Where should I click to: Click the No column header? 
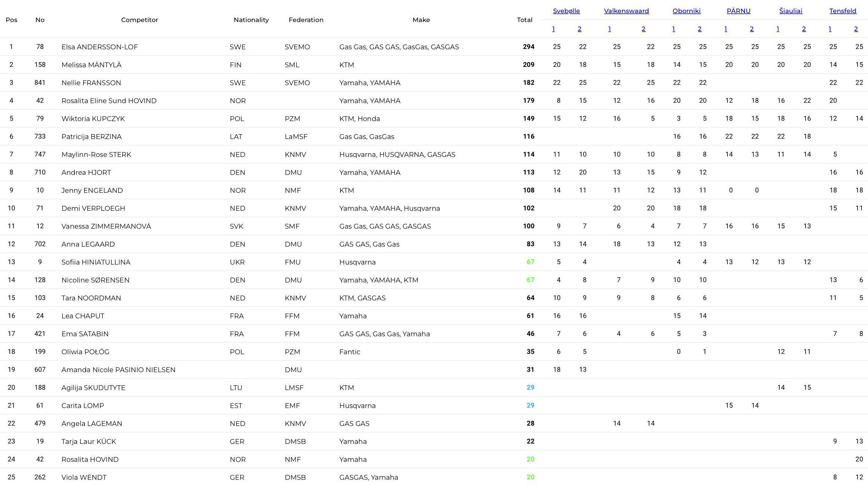tap(40, 20)
